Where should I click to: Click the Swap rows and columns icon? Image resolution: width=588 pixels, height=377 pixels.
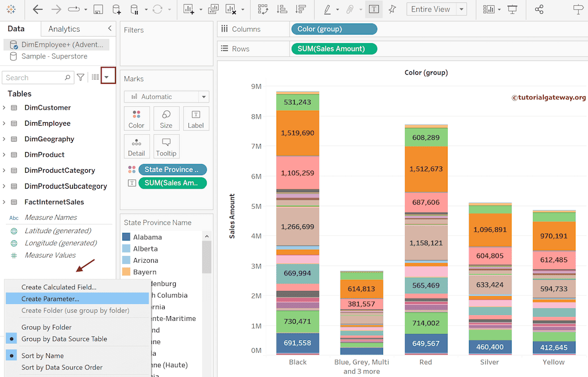click(263, 10)
